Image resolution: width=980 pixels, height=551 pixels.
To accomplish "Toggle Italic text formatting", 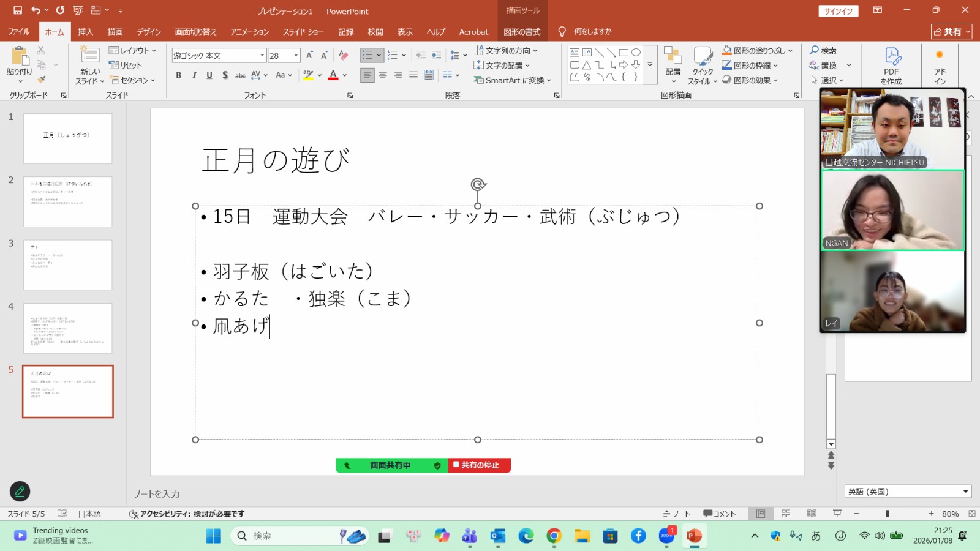I will (x=194, y=75).
